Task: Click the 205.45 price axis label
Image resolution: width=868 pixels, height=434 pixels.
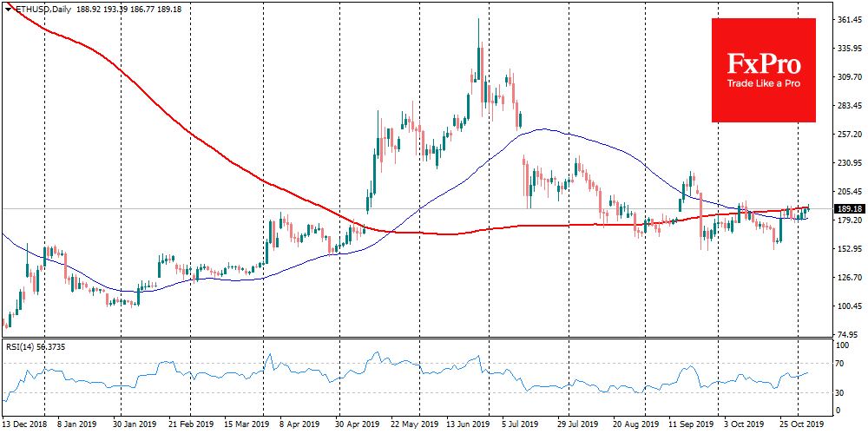Action: coord(847,192)
